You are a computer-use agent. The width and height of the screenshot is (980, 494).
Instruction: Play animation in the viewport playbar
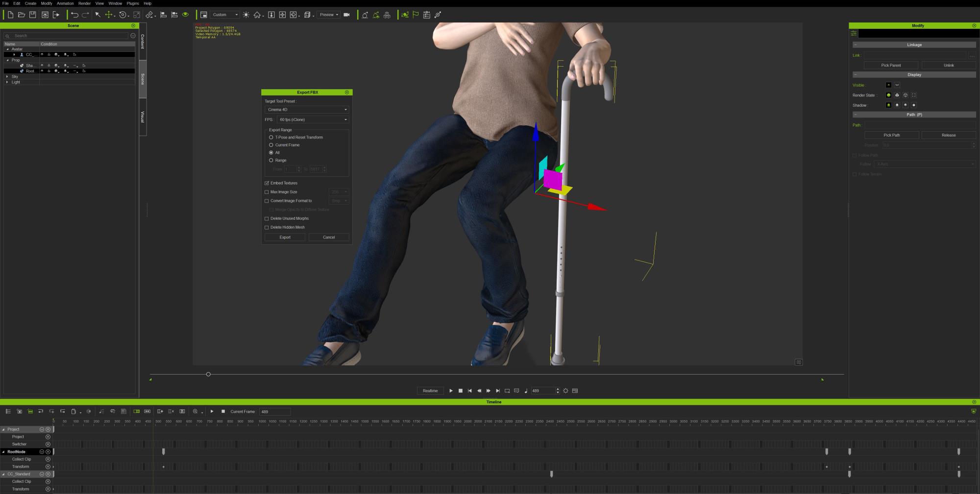tap(451, 391)
